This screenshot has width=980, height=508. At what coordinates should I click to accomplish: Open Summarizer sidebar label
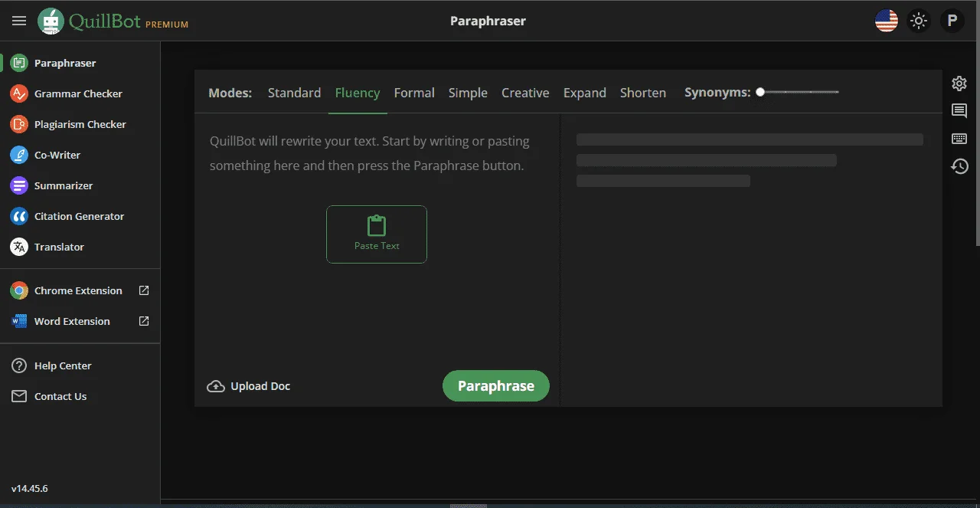pos(64,185)
